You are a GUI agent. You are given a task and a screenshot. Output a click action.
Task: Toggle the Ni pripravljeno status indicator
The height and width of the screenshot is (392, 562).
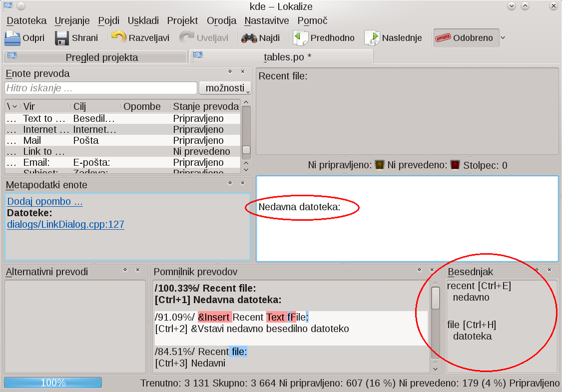(380, 165)
